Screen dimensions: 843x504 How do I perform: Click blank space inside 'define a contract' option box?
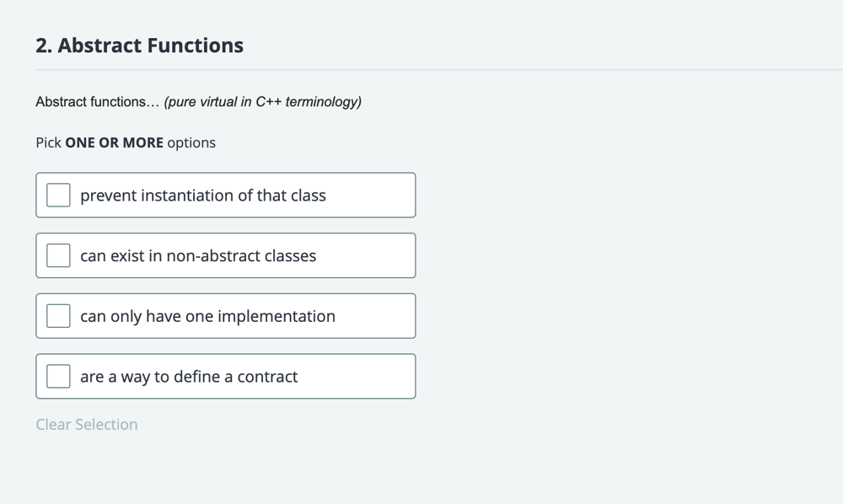[x=357, y=376]
